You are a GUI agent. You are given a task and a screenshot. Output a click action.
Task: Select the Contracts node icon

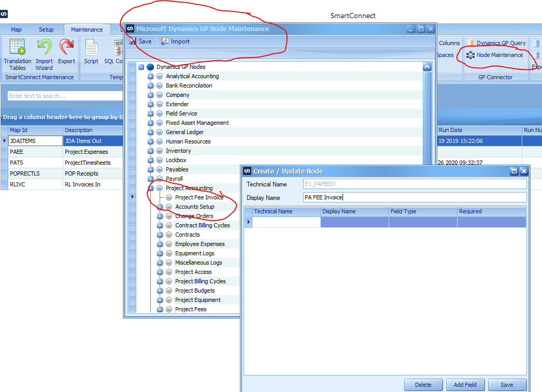169,235
